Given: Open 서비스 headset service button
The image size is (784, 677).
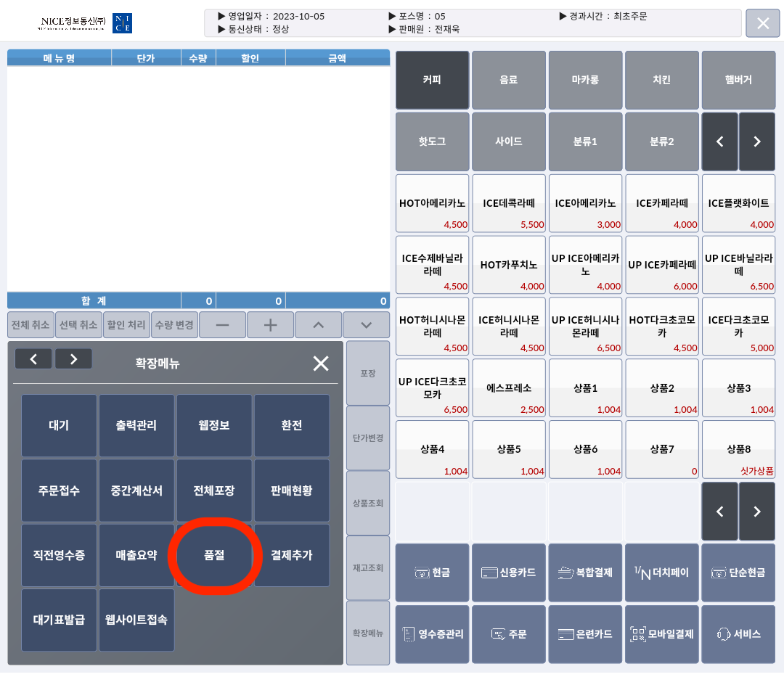Looking at the screenshot, I should point(738,633).
